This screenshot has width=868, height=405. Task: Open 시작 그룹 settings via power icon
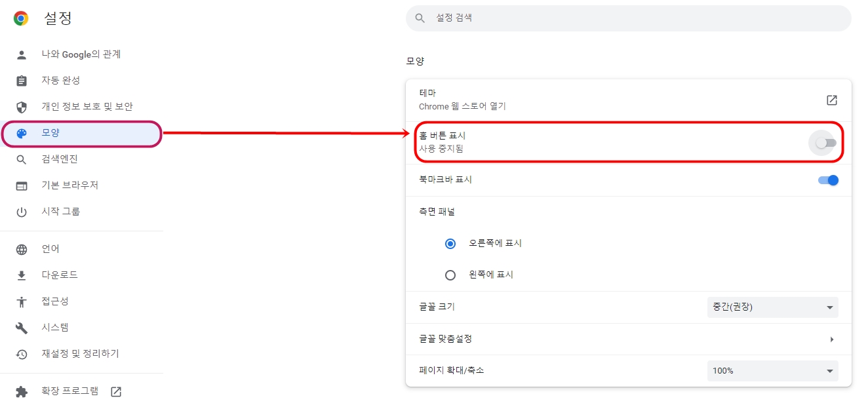pos(22,211)
